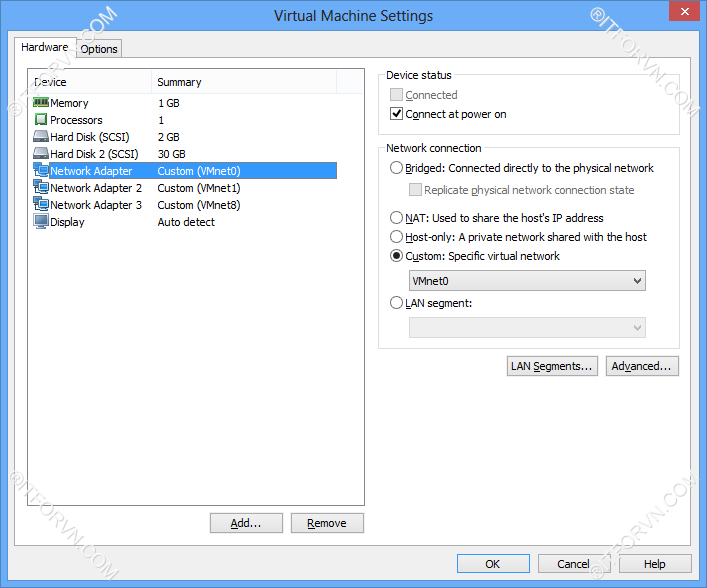
Task: Select the Bridged network option
Action: 396,168
